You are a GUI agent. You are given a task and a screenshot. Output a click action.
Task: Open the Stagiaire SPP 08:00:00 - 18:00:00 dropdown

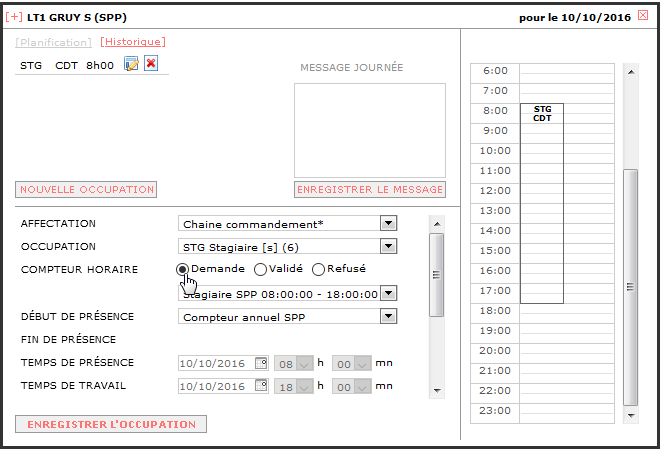pyautogui.click(x=388, y=293)
